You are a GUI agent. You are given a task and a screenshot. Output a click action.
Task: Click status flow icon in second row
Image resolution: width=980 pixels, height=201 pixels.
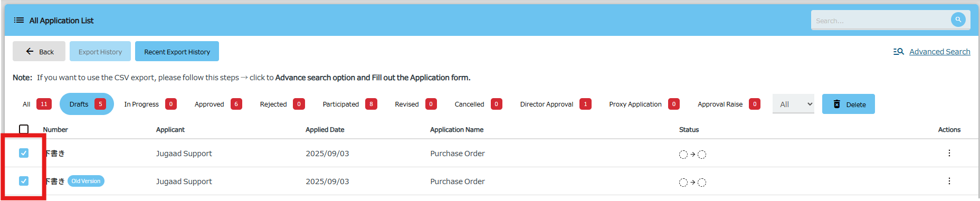click(x=692, y=183)
